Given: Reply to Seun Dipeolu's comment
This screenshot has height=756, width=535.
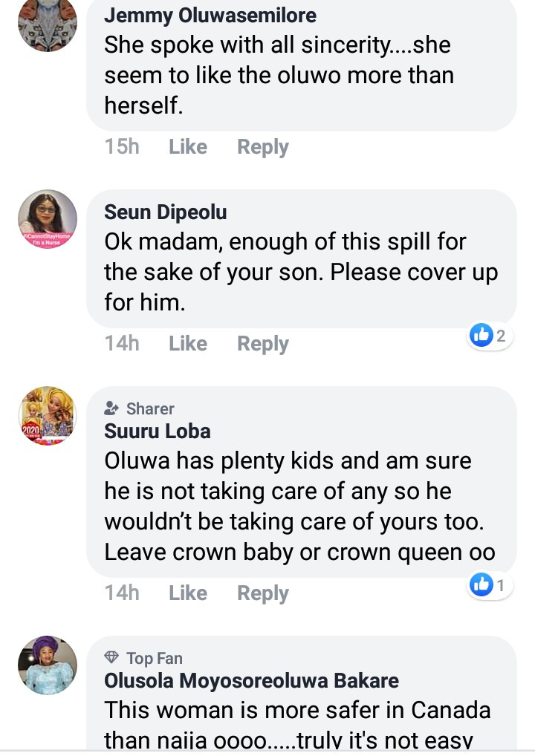Looking at the screenshot, I should click(262, 344).
